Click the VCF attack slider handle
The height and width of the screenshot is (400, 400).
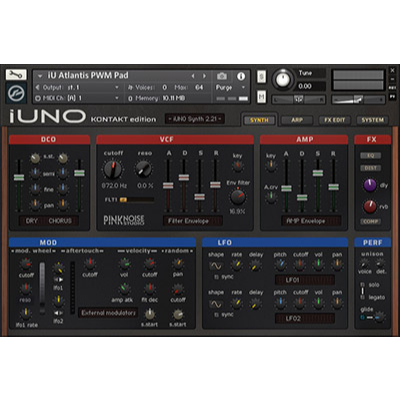pos(168,185)
